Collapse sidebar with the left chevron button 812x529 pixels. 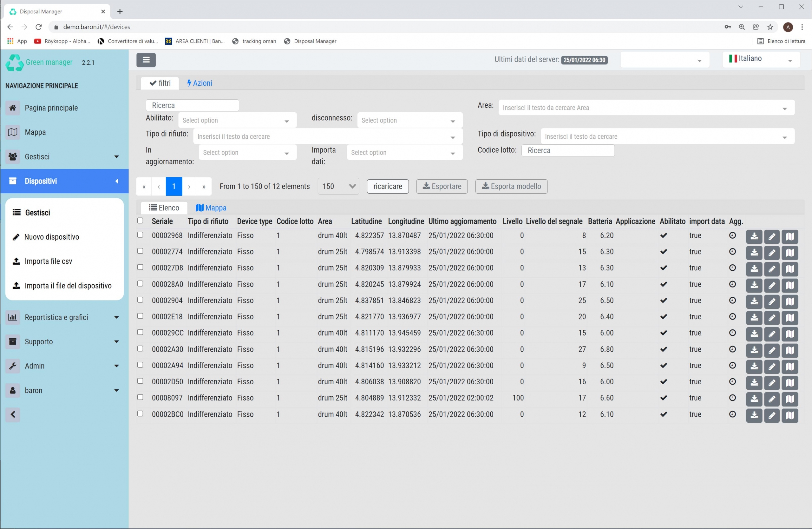(13, 415)
